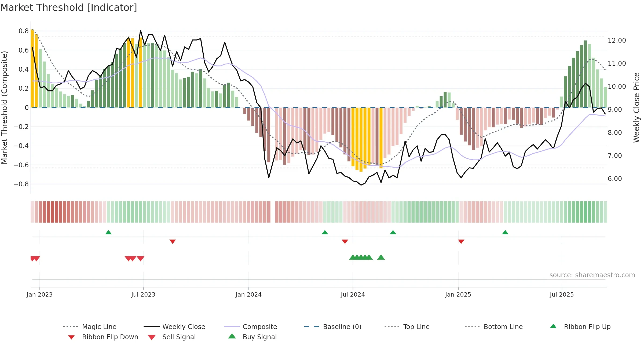Click the Weekly Close Price axis title

point(637,108)
